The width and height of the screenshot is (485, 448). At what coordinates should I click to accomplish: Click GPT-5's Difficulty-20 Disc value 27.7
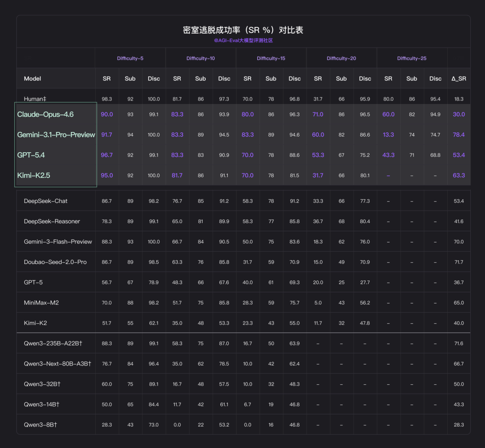(x=365, y=282)
